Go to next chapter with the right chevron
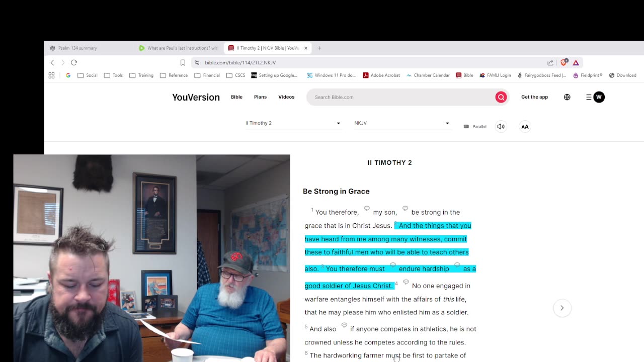 (562, 308)
